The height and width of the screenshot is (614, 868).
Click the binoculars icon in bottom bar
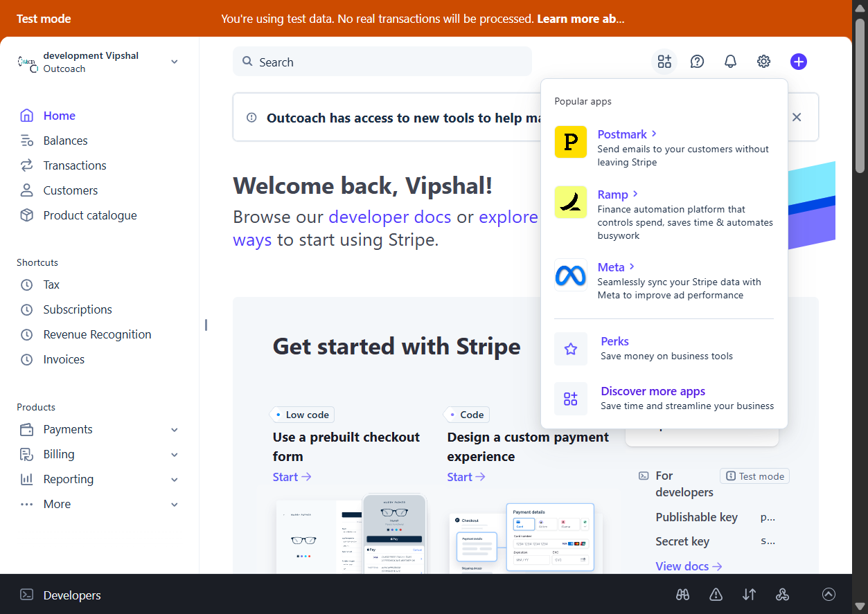point(682,595)
